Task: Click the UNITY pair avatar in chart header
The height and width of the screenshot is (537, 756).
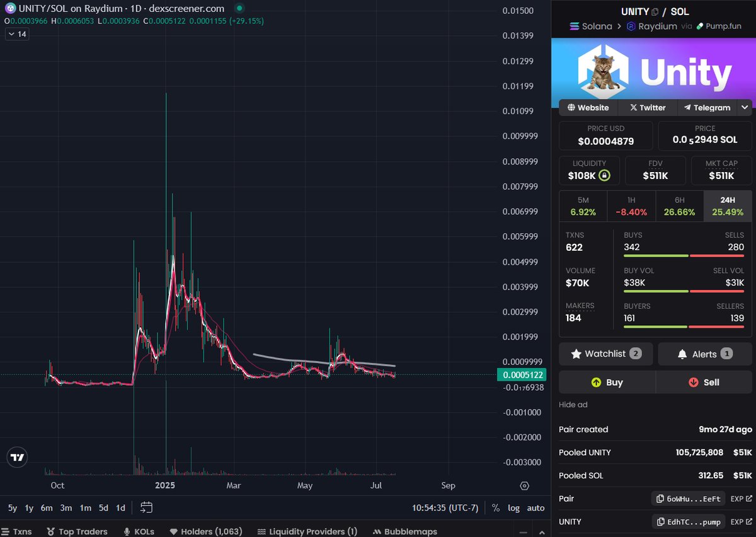Action: pos(10,9)
